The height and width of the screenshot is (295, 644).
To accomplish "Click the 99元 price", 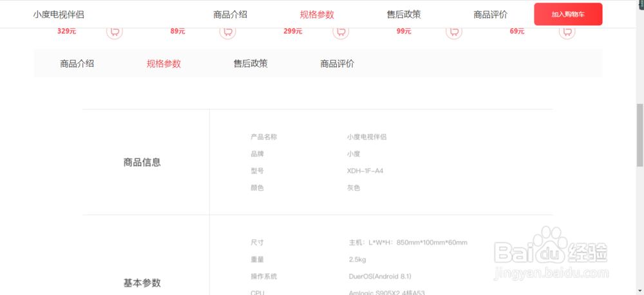I will coord(404,31).
